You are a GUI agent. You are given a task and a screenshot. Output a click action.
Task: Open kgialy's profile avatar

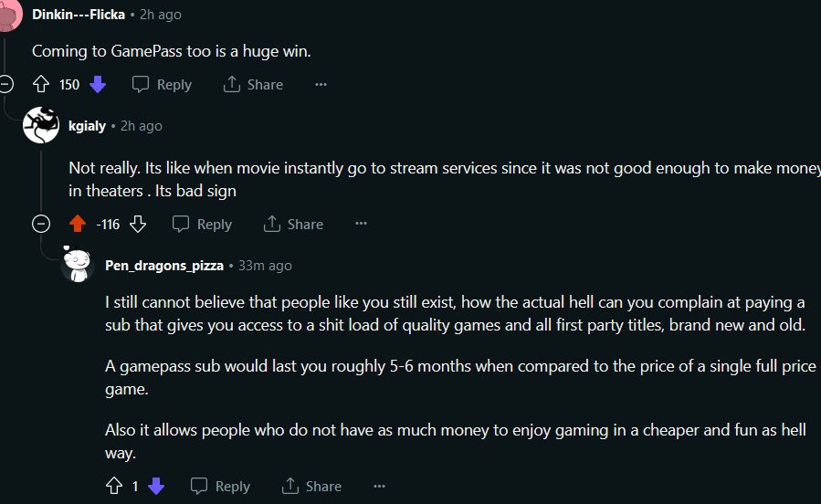41,125
